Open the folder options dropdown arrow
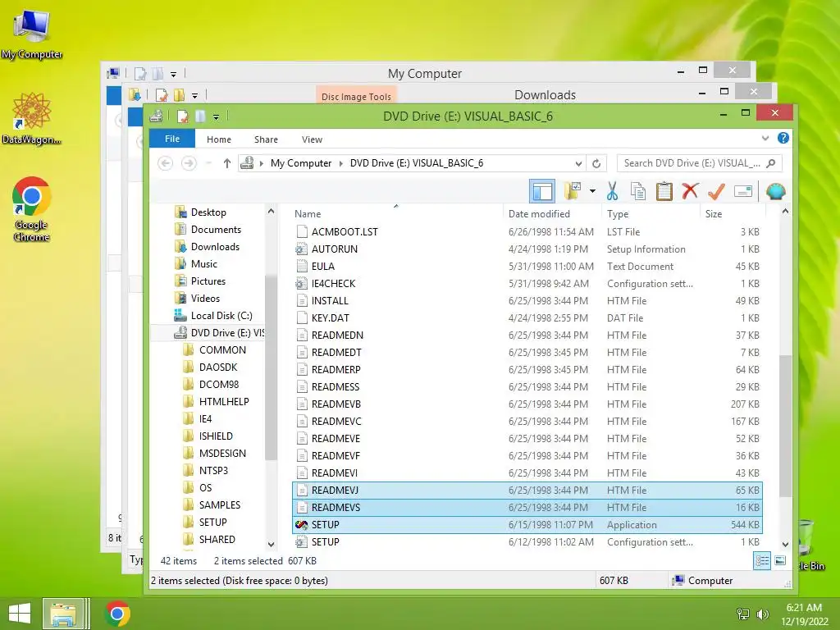Image resolution: width=840 pixels, height=630 pixels. pos(592,190)
